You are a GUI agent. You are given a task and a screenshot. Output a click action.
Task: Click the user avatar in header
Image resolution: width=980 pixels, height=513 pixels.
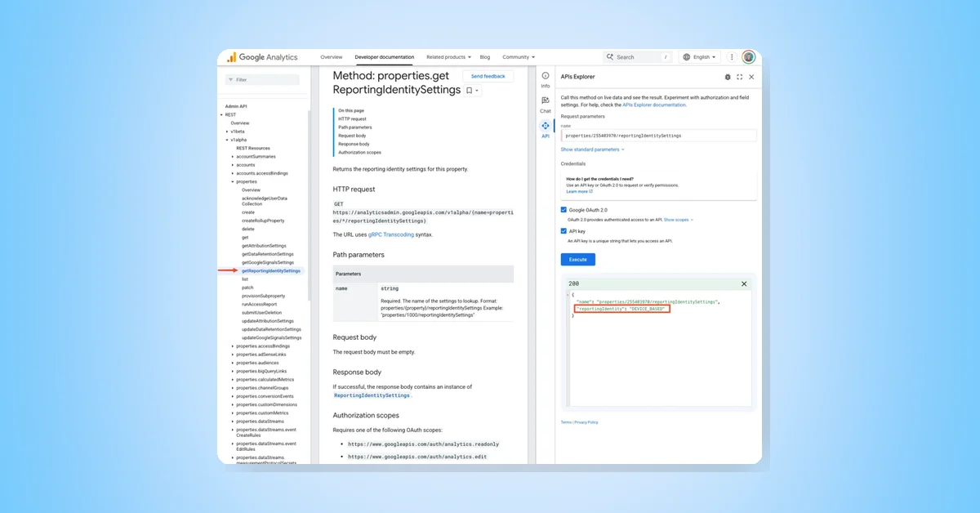(749, 57)
